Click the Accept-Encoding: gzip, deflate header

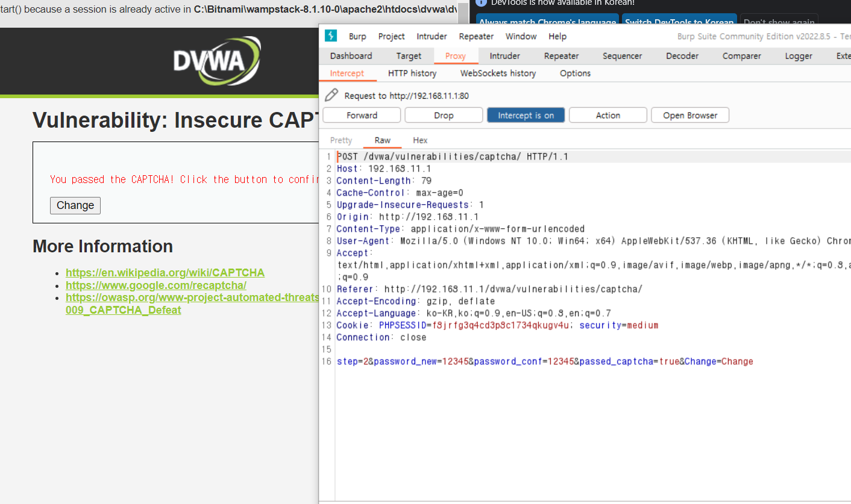coord(415,301)
